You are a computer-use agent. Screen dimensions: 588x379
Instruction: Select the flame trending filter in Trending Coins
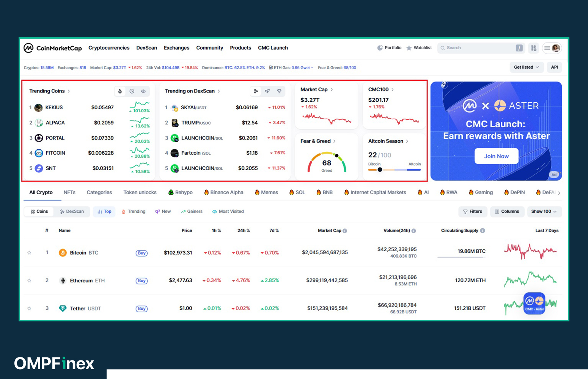coord(120,91)
